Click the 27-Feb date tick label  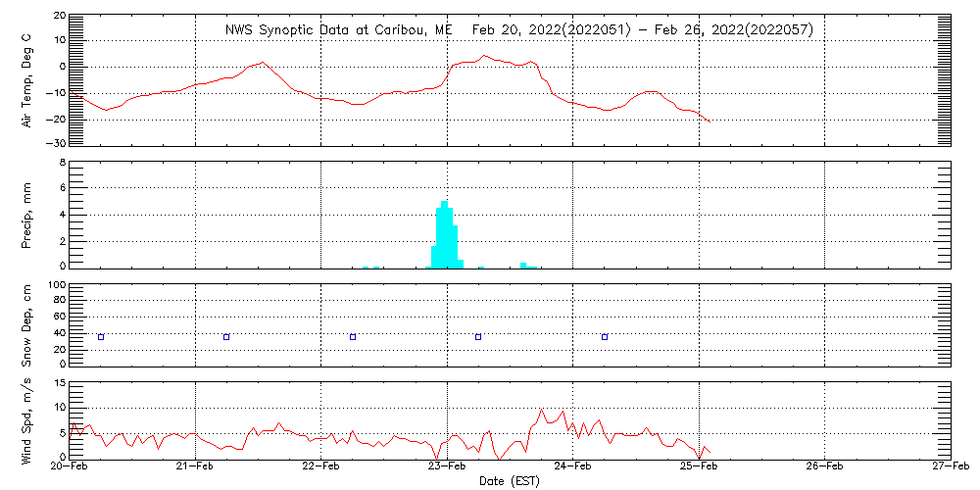949,468
